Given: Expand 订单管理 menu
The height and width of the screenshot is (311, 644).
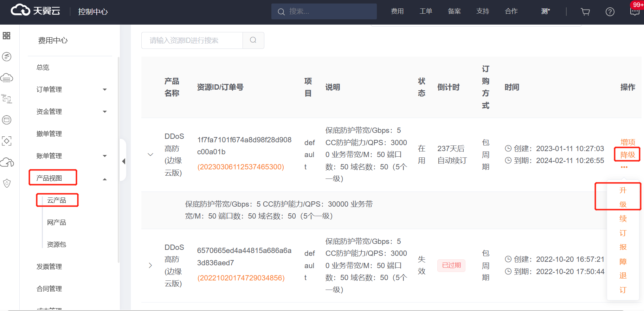Looking at the screenshot, I should 105,90.
